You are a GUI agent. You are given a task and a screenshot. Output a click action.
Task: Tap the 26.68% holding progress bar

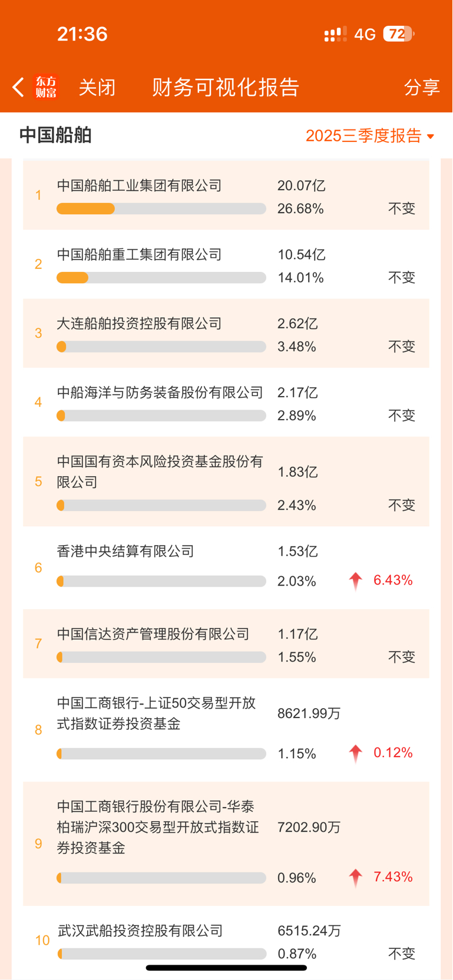click(x=161, y=208)
